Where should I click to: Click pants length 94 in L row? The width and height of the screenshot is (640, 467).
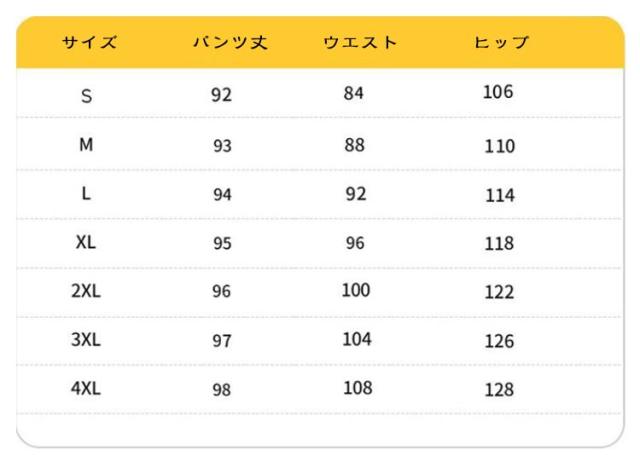[x=222, y=195]
